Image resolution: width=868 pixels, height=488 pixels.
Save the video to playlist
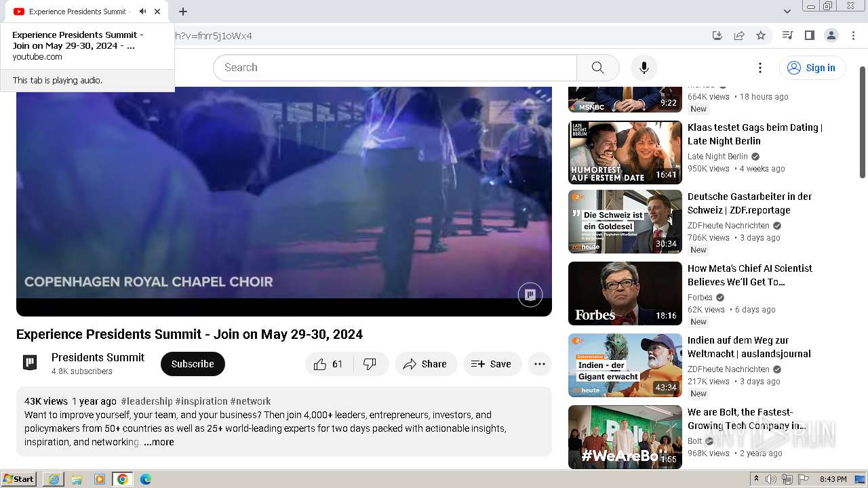[x=492, y=364]
